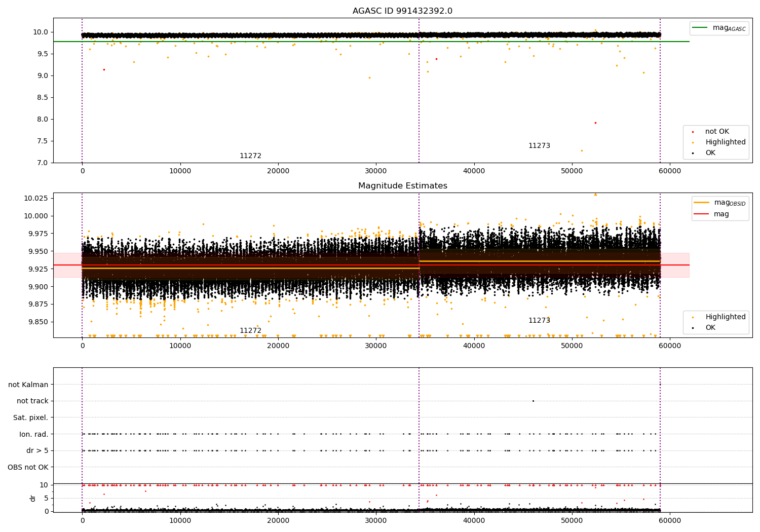760x532 pixels.
Task: Select 'OK' in the Magnitude Estimates legend
Action: pos(710,328)
